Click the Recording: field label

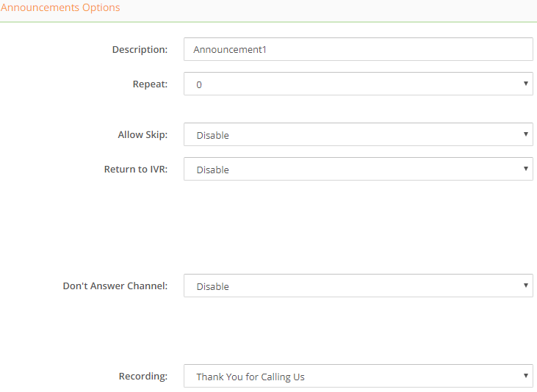click(x=143, y=377)
